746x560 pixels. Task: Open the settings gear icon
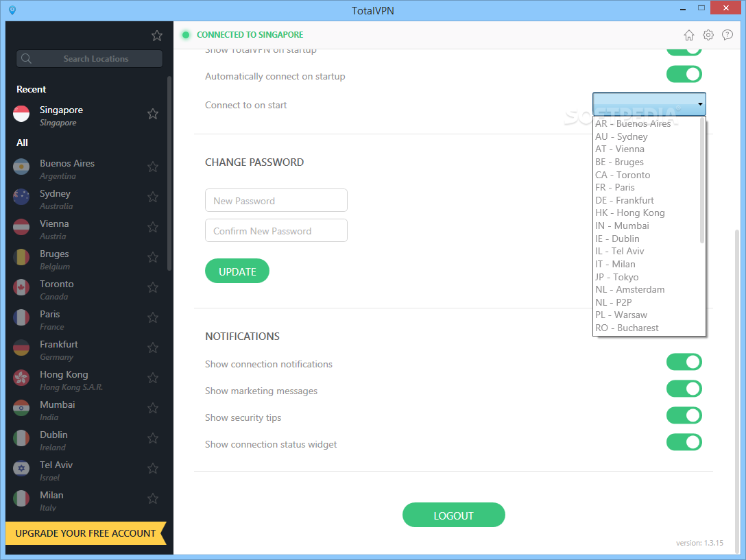tap(708, 35)
